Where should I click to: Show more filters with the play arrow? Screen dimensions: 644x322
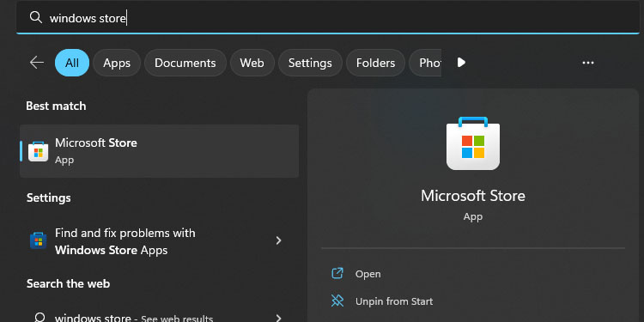[x=461, y=63]
